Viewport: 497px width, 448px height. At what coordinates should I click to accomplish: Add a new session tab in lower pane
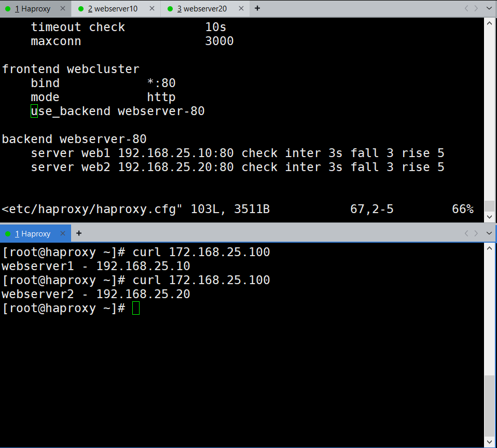point(79,233)
